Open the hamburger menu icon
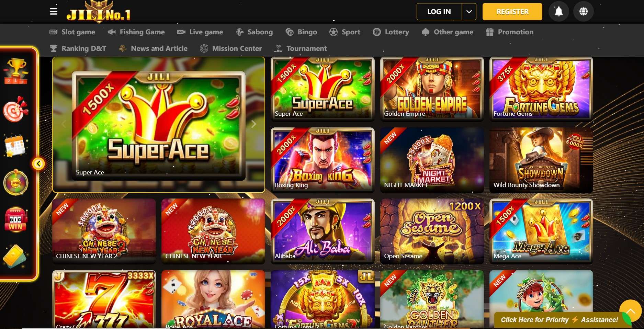Image resolution: width=644 pixels, height=329 pixels. (x=54, y=11)
